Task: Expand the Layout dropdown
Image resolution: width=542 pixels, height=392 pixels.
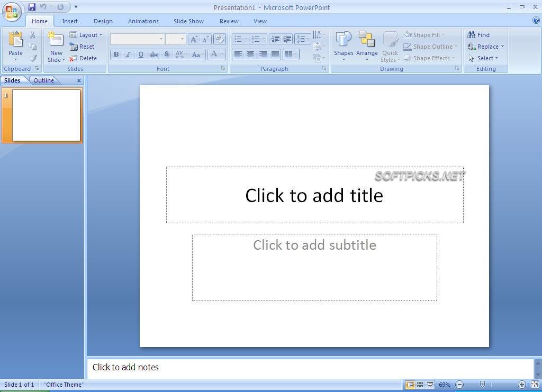Action: click(x=86, y=35)
